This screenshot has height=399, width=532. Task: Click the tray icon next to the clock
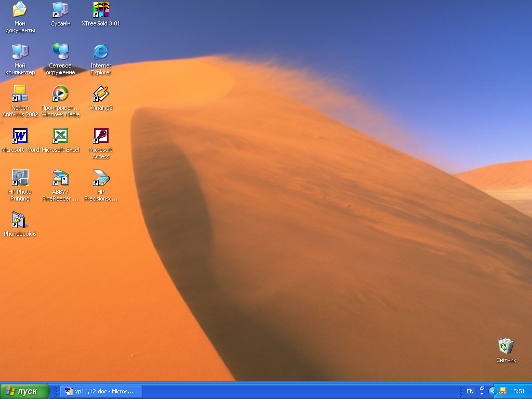503,391
